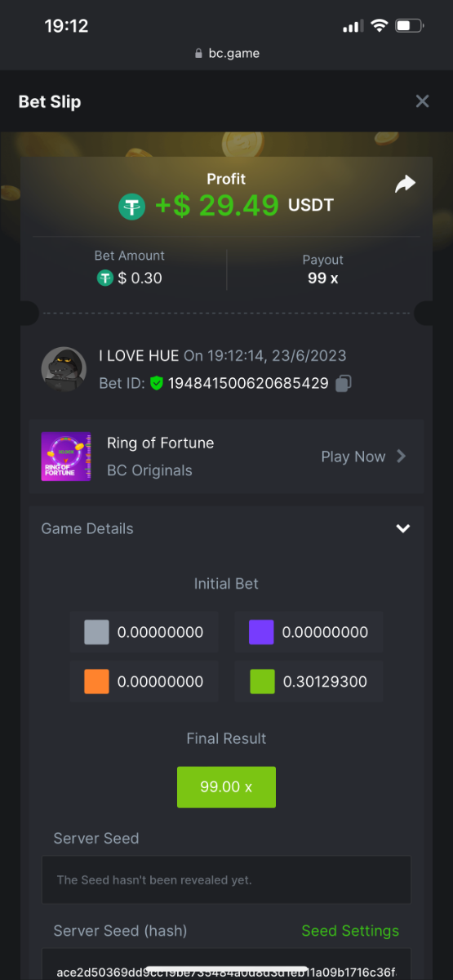Select the green color swatch
The height and width of the screenshot is (980, 453).
(x=261, y=681)
